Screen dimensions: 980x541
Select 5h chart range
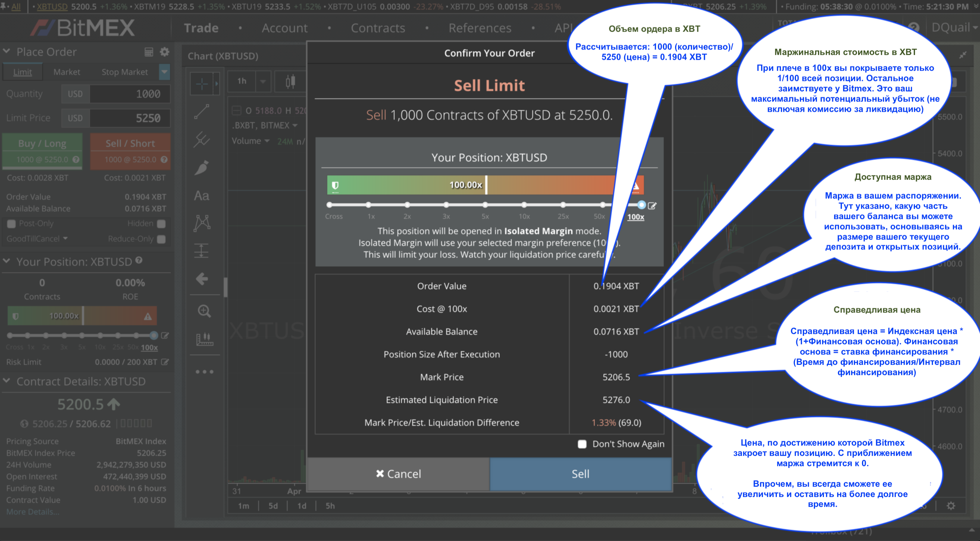point(330,506)
